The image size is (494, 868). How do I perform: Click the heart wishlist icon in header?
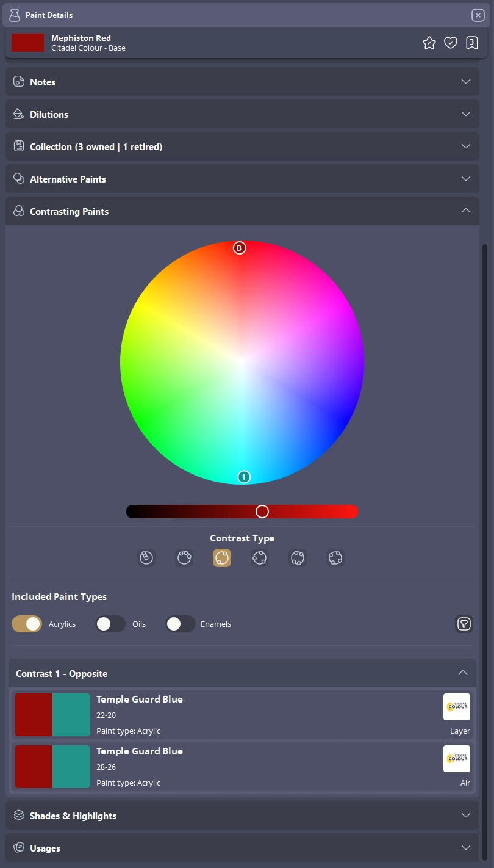[x=451, y=43]
